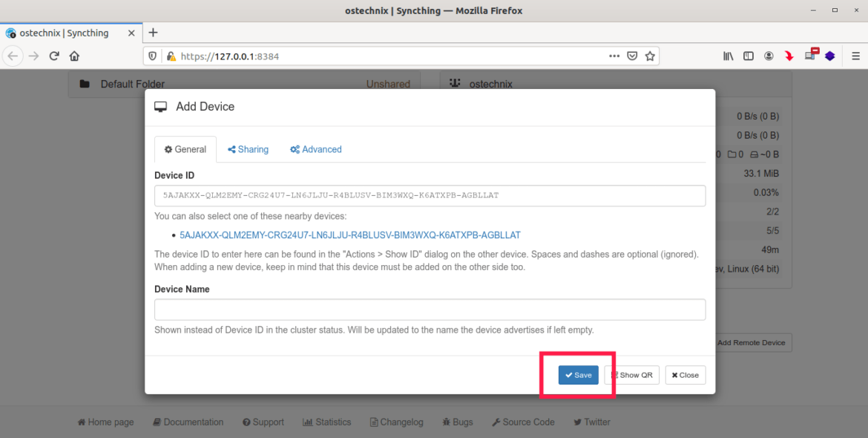Open the Firefox account icon
The height and width of the screenshot is (438, 868).
(x=769, y=56)
